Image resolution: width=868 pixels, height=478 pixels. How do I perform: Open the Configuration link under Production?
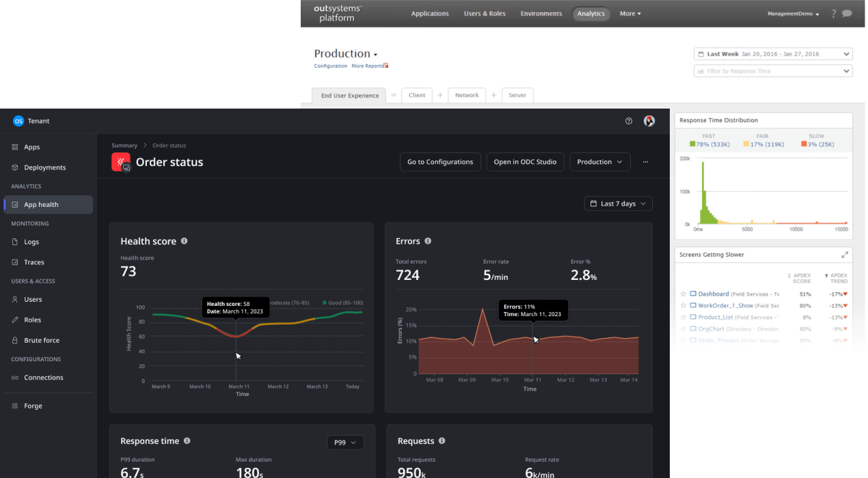331,66
